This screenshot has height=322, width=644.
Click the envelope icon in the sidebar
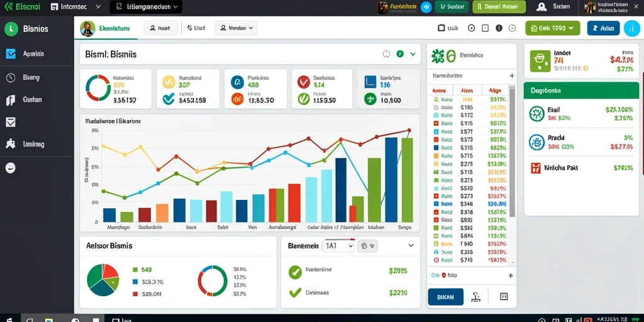pos(11,122)
